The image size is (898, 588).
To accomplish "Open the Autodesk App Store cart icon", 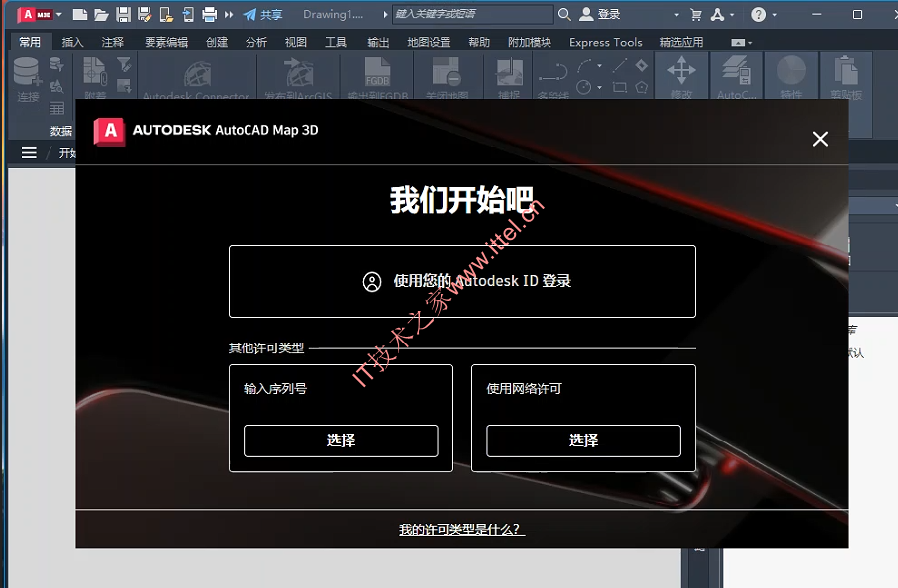I will click(x=696, y=14).
